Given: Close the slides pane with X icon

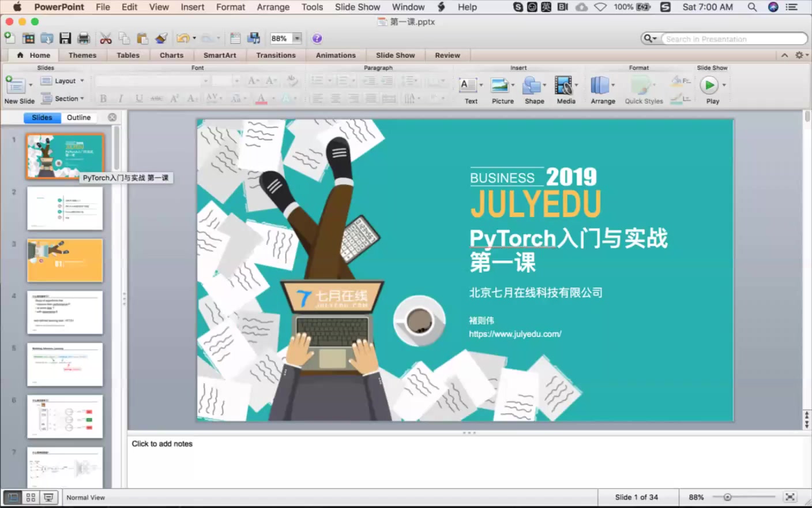Looking at the screenshot, I should coord(112,117).
